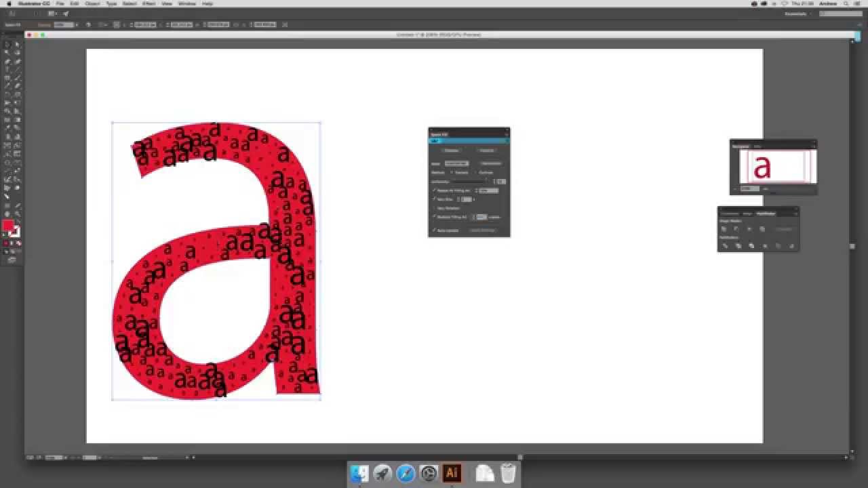Click top-right button in Space Fill panel

tap(486, 150)
